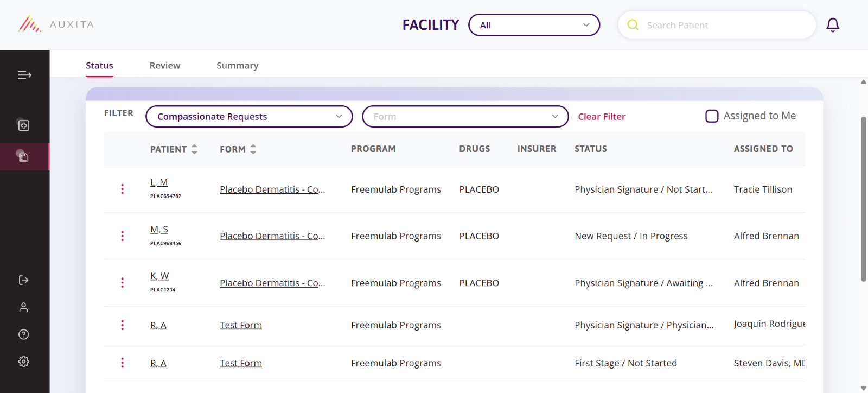Click 'First Stage / Not Started' status
Viewport: 868px width, 393px height.
tap(626, 363)
